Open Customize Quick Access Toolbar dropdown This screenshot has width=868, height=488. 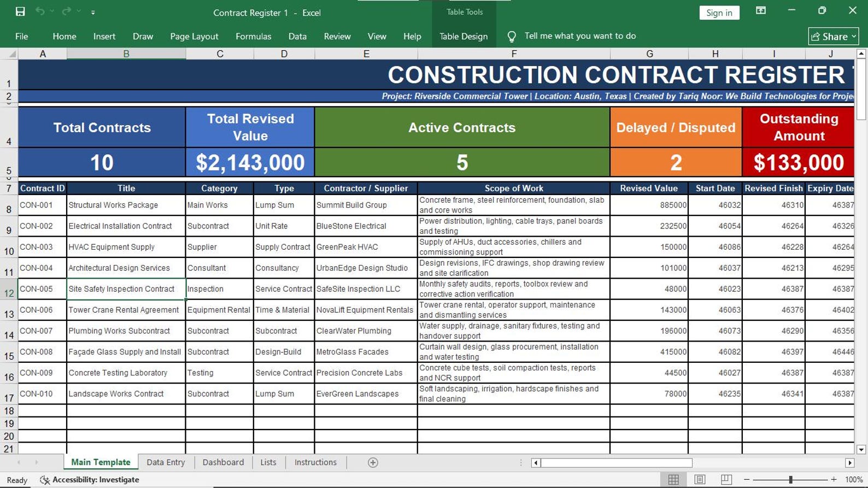coord(93,12)
